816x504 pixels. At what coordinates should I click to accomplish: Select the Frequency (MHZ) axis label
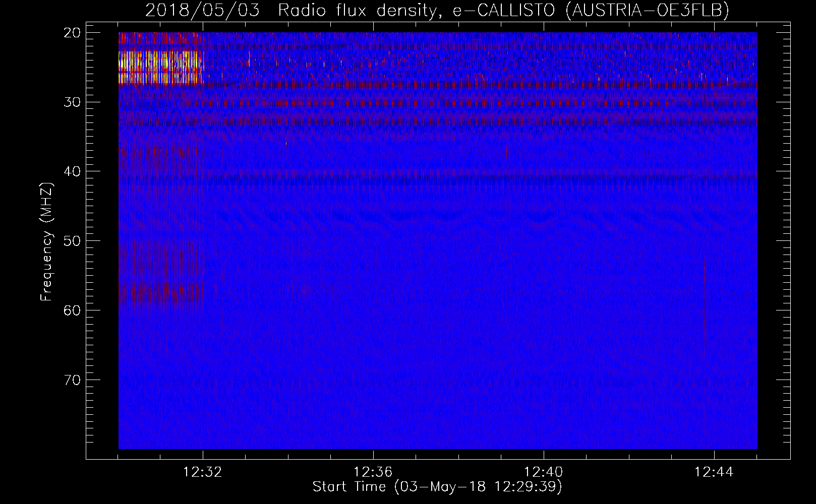(x=46, y=241)
